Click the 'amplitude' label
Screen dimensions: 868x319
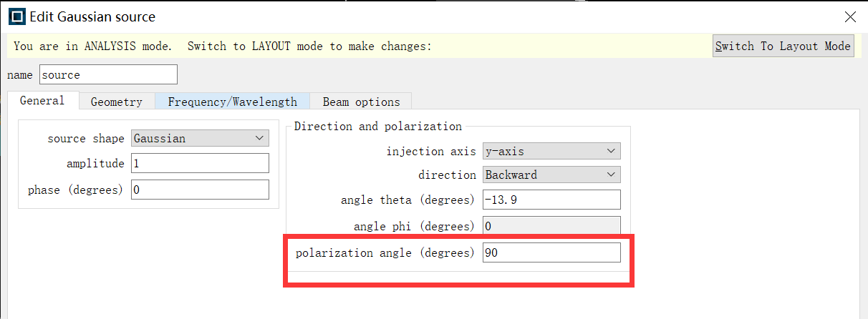pyautogui.click(x=95, y=164)
